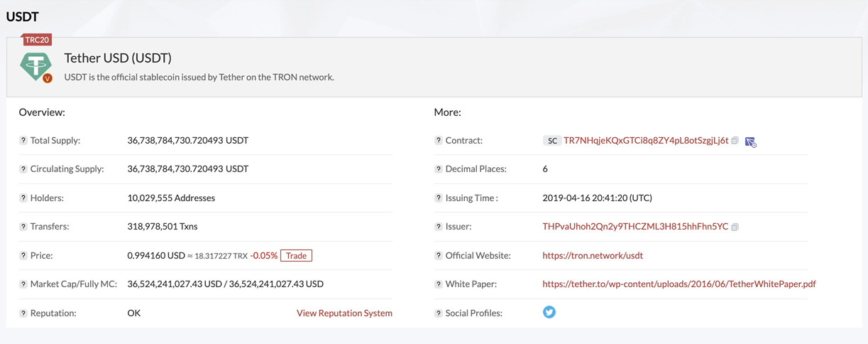Click help icon next to Holders
The width and height of the screenshot is (868, 344).
[23, 198]
